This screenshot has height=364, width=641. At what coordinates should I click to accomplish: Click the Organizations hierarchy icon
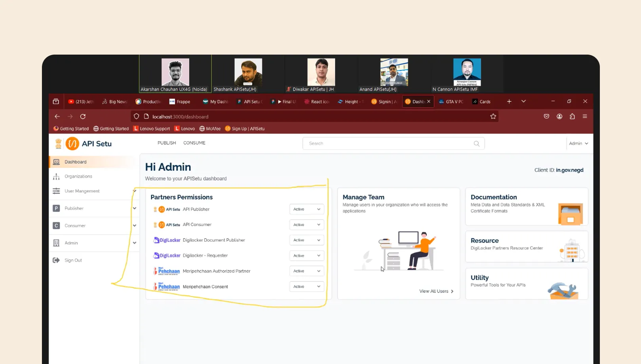pos(56,176)
